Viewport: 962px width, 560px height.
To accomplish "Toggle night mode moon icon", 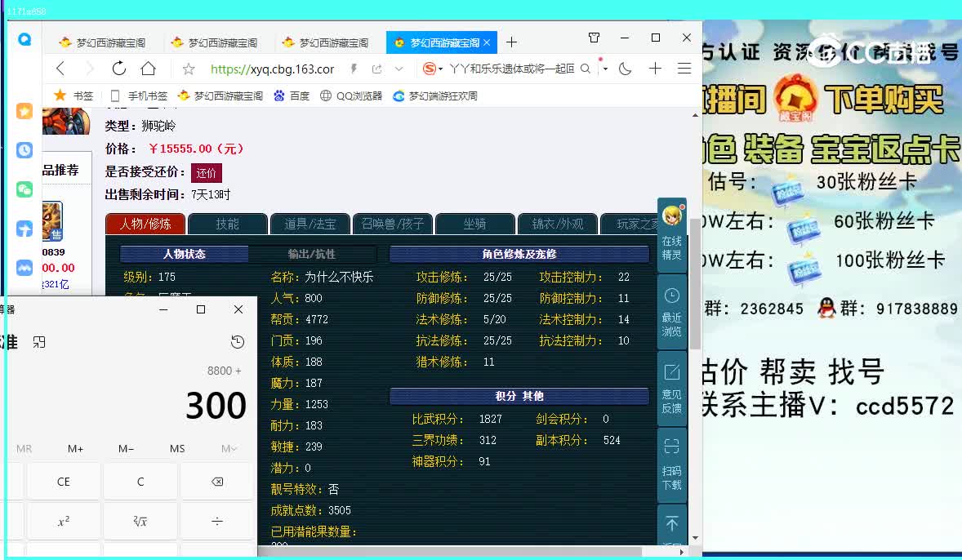I will (626, 69).
